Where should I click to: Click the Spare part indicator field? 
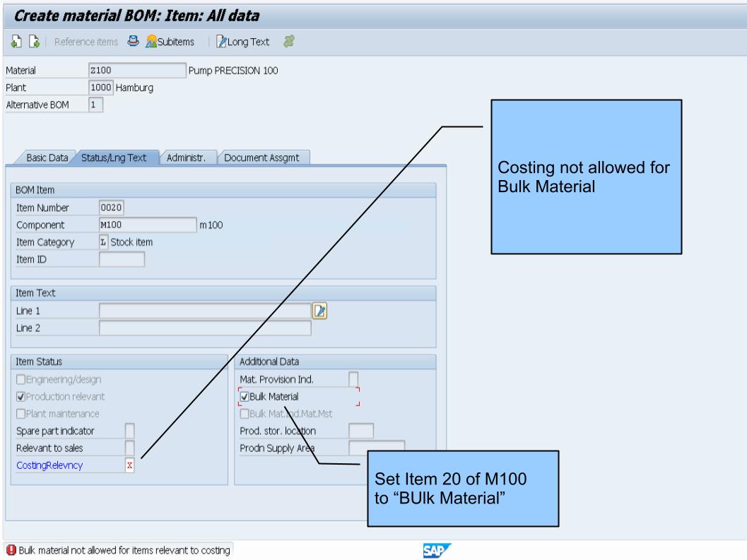coord(129,431)
